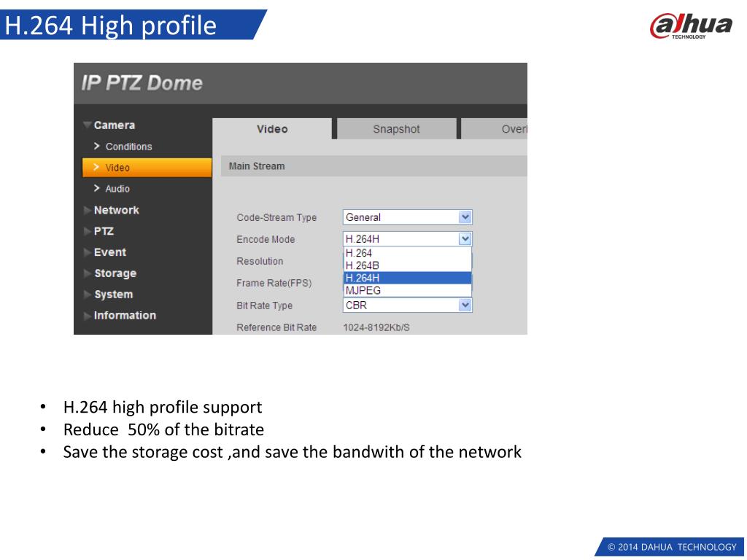
Task: Open the Bit Rate Type dropdown
Action: click(407, 306)
